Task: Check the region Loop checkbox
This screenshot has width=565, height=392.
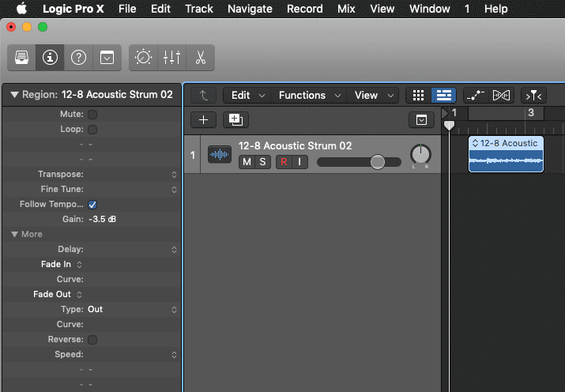Action: (x=92, y=130)
